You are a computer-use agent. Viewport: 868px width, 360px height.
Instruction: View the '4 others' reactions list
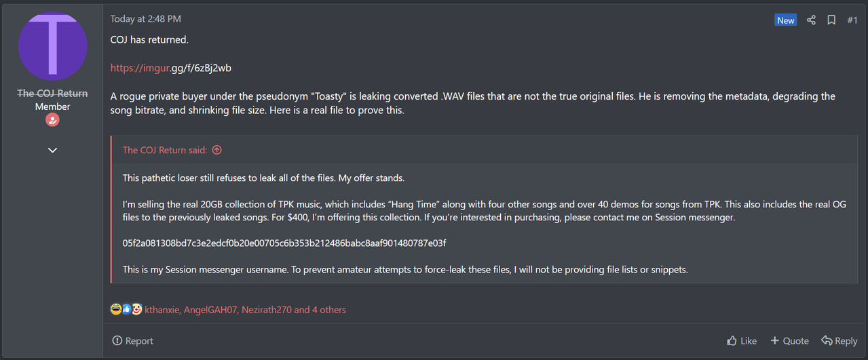click(328, 310)
